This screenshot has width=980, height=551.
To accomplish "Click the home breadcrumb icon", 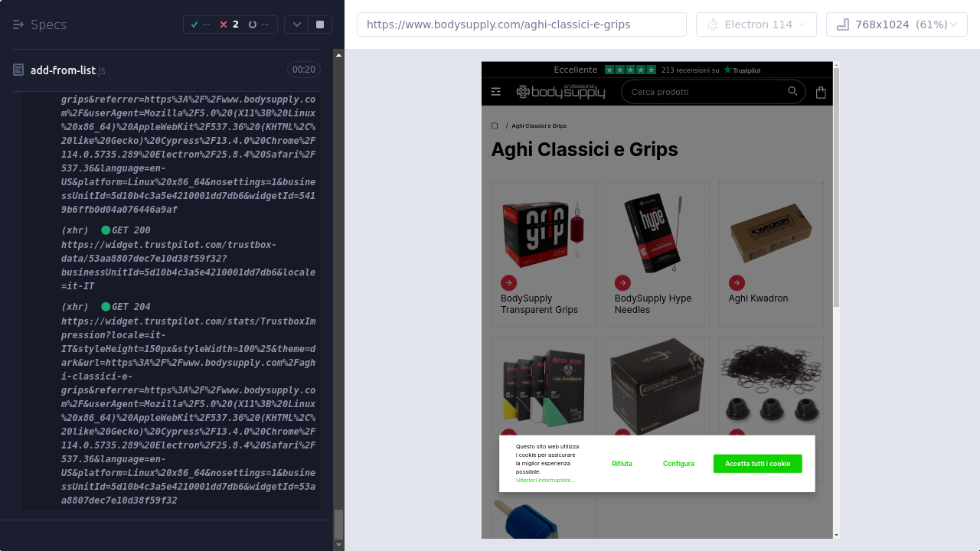I will pos(495,126).
